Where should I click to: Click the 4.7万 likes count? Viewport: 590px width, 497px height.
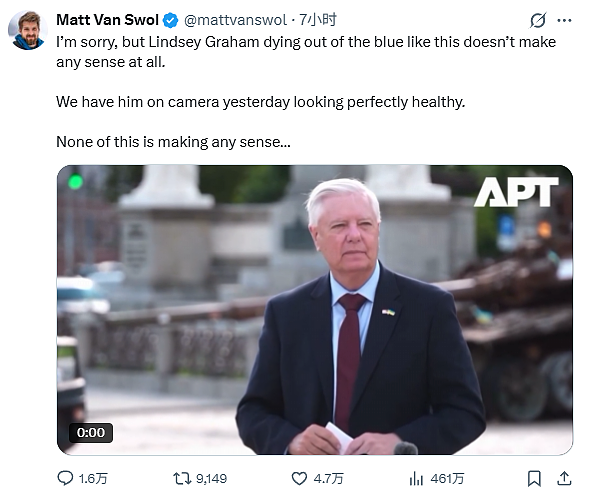click(328, 479)
